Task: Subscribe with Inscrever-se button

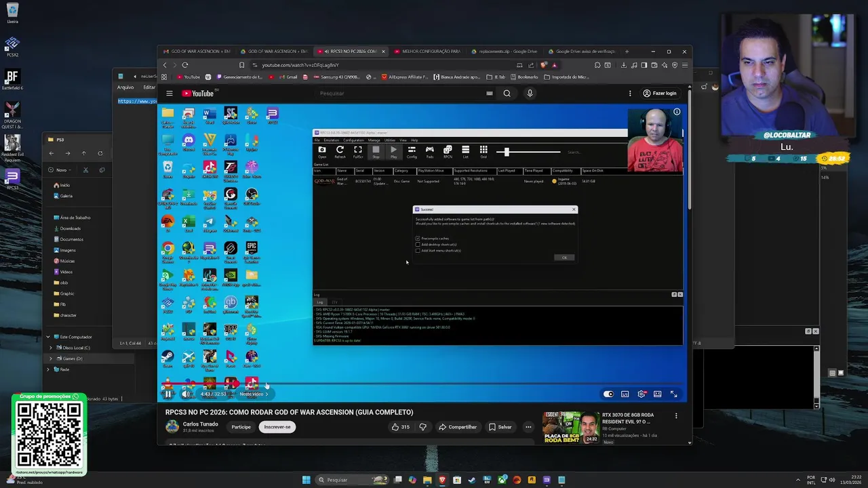Action: point(277,427)
